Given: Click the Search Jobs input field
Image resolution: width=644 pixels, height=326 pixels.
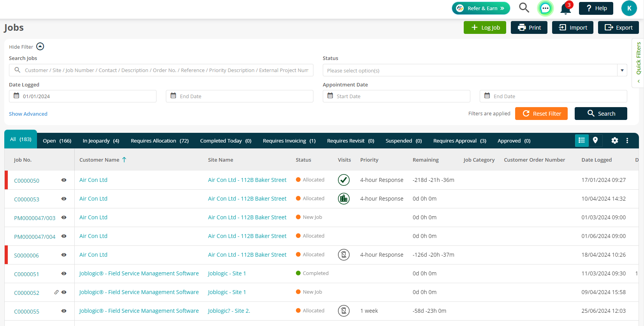Looking at the screenshot, I should [x=161, y=70].
